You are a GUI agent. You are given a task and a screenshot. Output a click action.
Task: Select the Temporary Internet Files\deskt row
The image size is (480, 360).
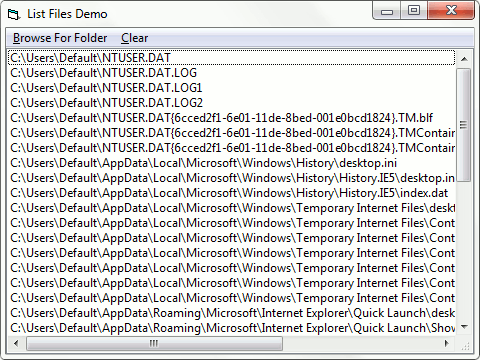[232, 208]
